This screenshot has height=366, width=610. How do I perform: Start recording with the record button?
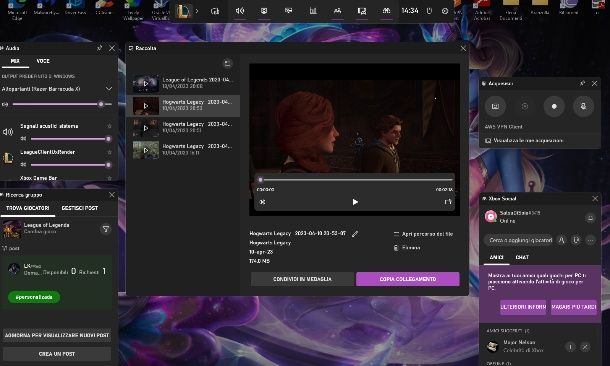click(554, 106)
